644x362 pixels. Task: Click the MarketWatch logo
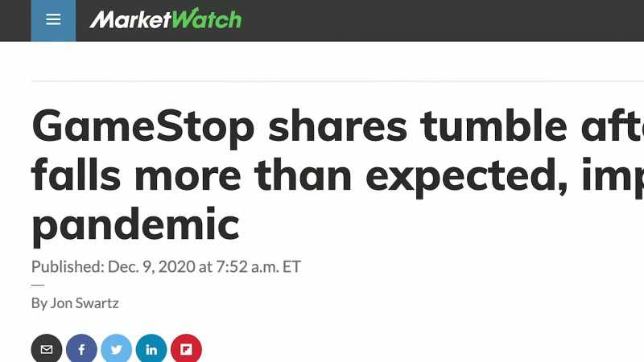click(x=166, y=19)
